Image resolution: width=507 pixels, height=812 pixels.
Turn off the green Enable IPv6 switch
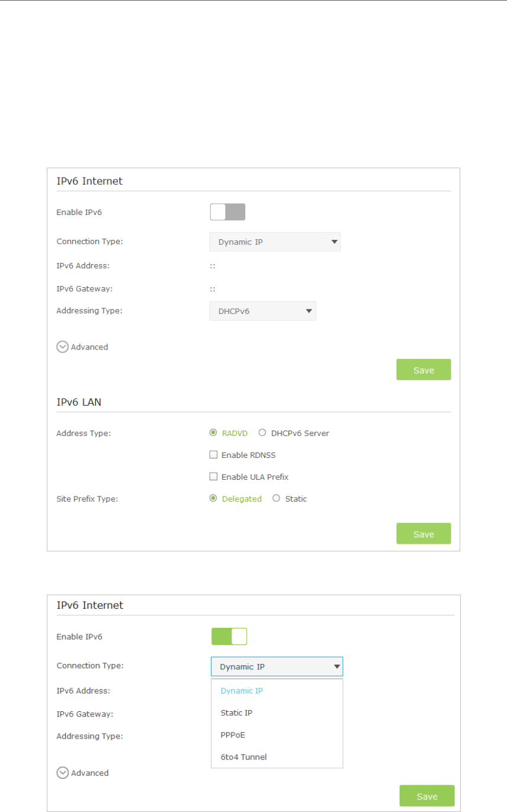229,636
